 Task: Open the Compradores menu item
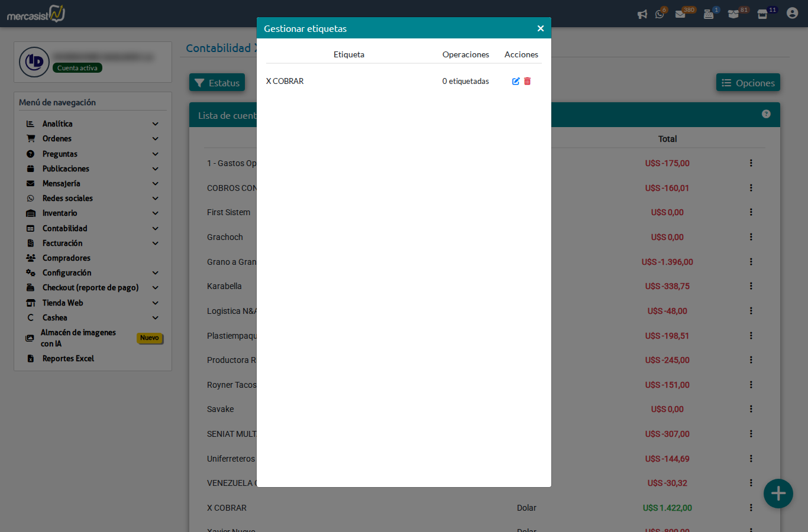click(66, 258)
